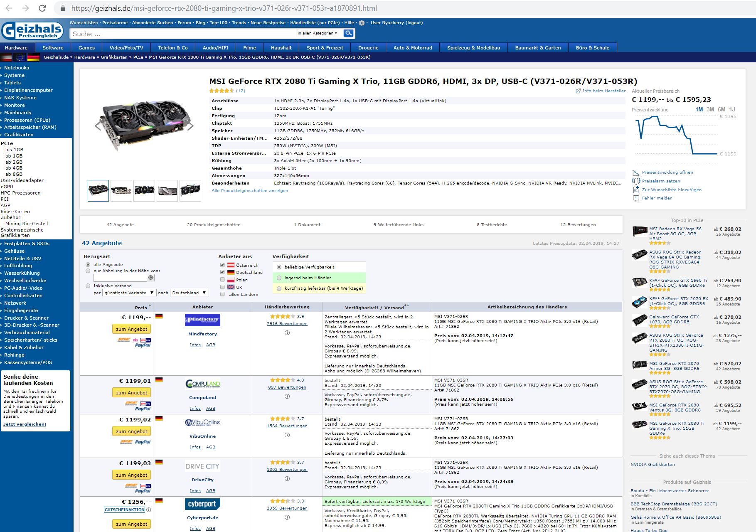Select the 'alle Angebote' radio button
This screenshot has width=756, height=532.
(88, 264)
